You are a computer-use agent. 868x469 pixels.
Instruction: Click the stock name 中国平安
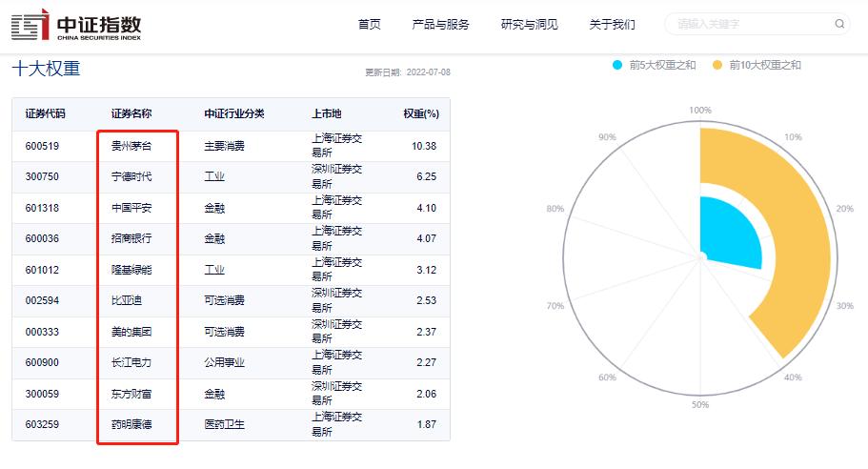tap(131, 208)
